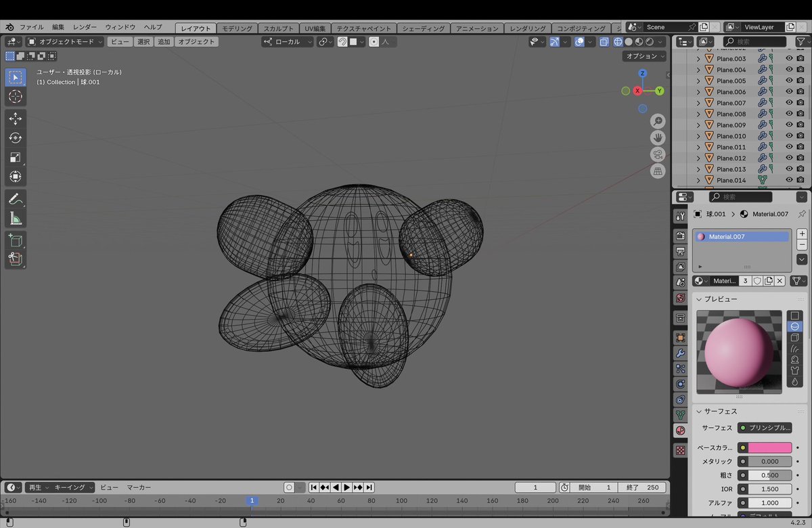The image size is (812, 528).
Task: Disable Plane.005 in renders camera icon
Action: [800, 81]
